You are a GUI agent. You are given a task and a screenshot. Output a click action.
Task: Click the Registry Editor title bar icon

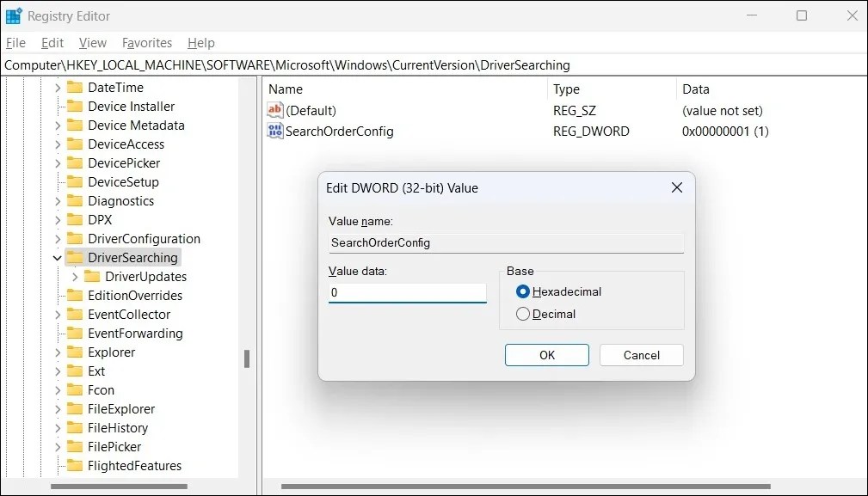coord(13,15)
